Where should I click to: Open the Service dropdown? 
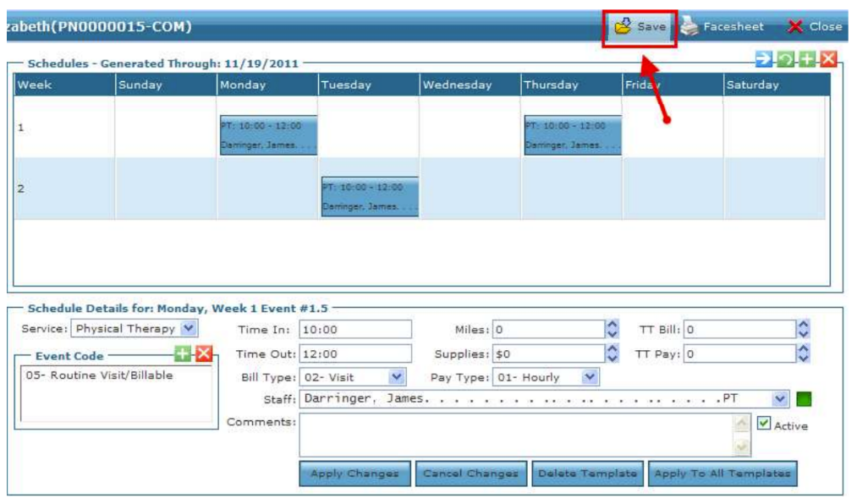pyautogui.click(x=189, y=329)
